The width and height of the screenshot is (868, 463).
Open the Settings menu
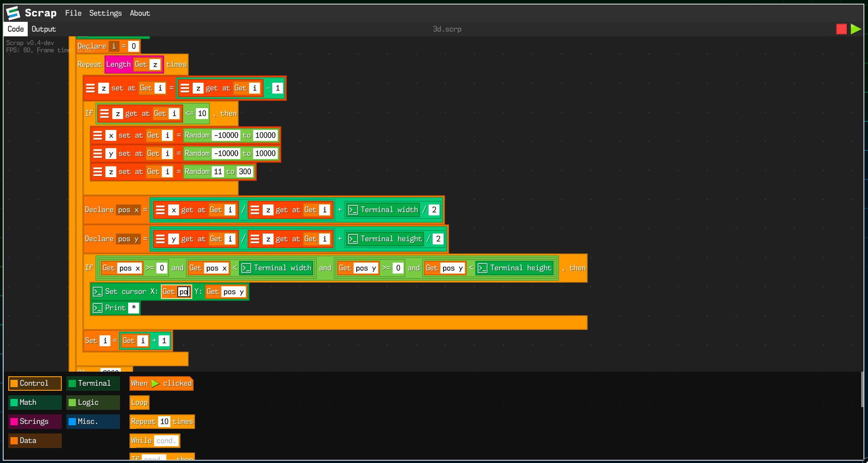point(105,13)
